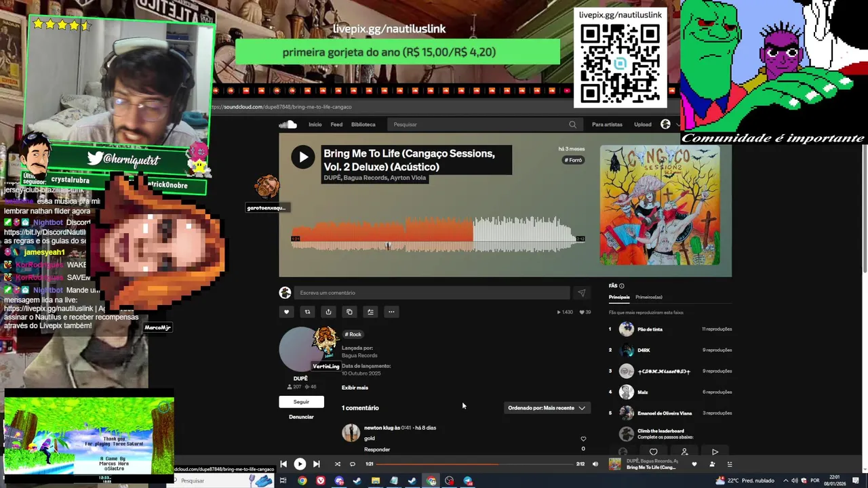
Task: Open the next-up queue list
Action: tap(730, 464)
